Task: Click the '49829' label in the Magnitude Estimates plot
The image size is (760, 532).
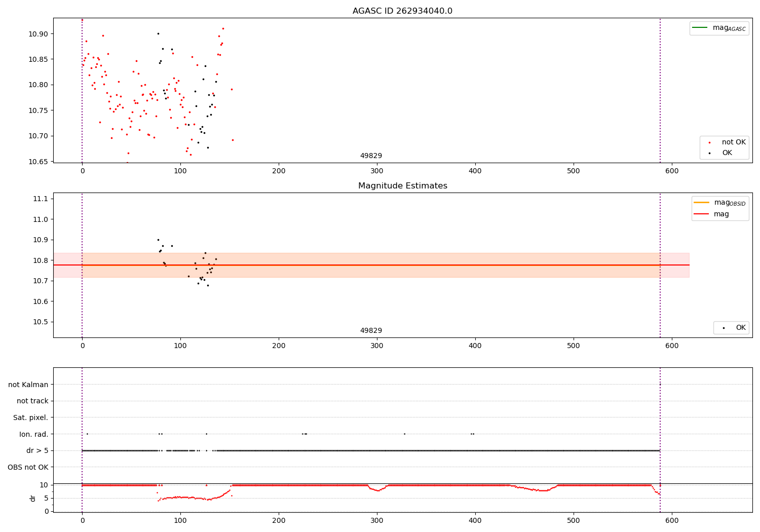Action: pos(371,331)
